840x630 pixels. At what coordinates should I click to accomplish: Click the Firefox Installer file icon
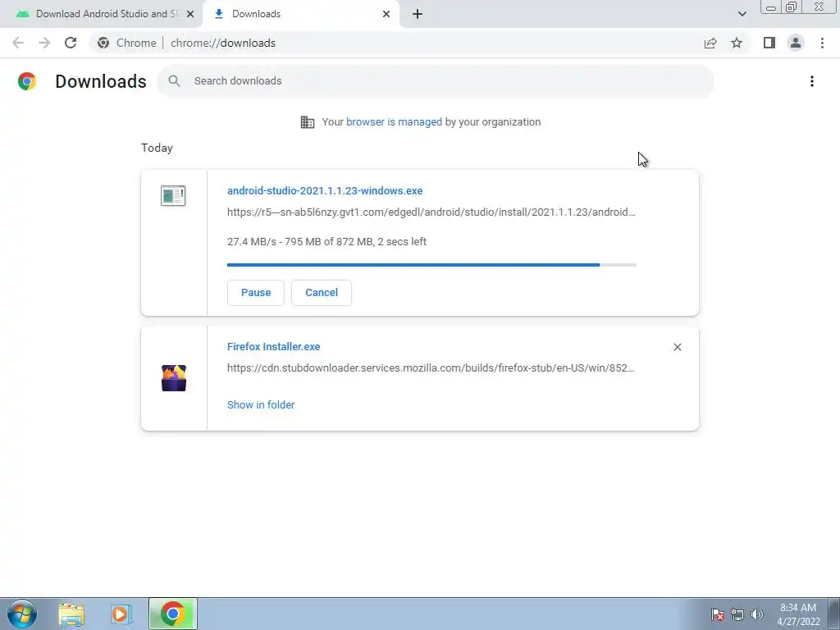coord(174,377)
